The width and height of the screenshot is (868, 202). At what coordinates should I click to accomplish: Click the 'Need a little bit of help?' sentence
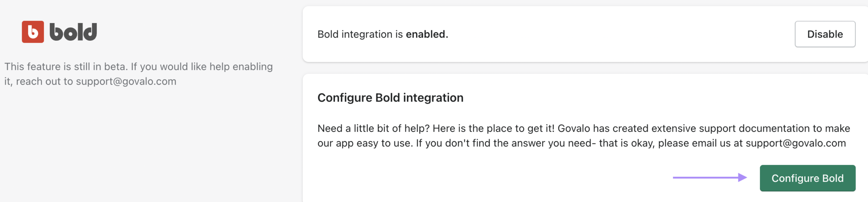coord(373,128)
